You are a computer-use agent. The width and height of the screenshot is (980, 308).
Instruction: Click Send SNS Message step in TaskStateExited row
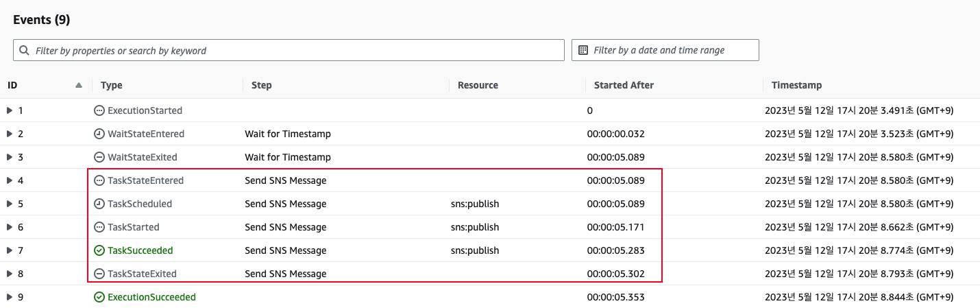pos(285,274)
